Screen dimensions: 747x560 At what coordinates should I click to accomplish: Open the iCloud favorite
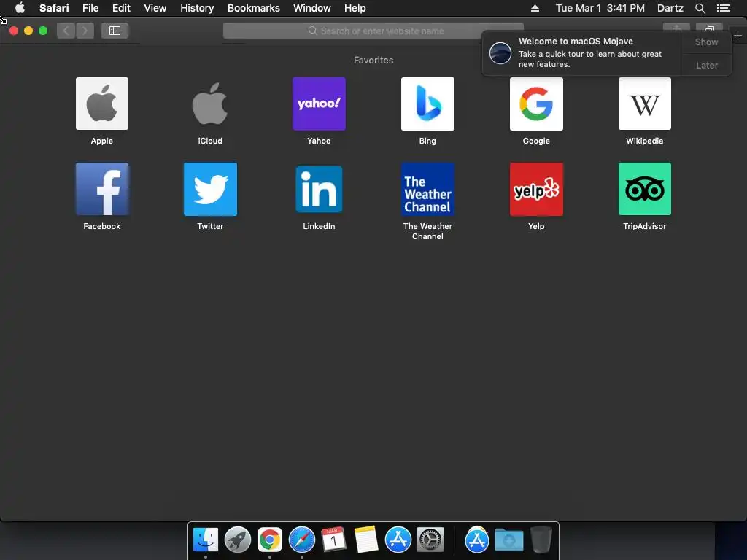click(210, 104)
